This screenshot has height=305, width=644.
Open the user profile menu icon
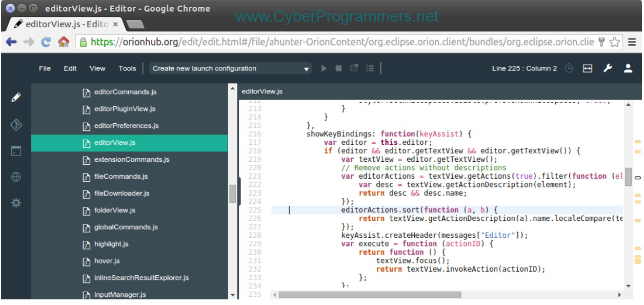click(x=628, y=68)
